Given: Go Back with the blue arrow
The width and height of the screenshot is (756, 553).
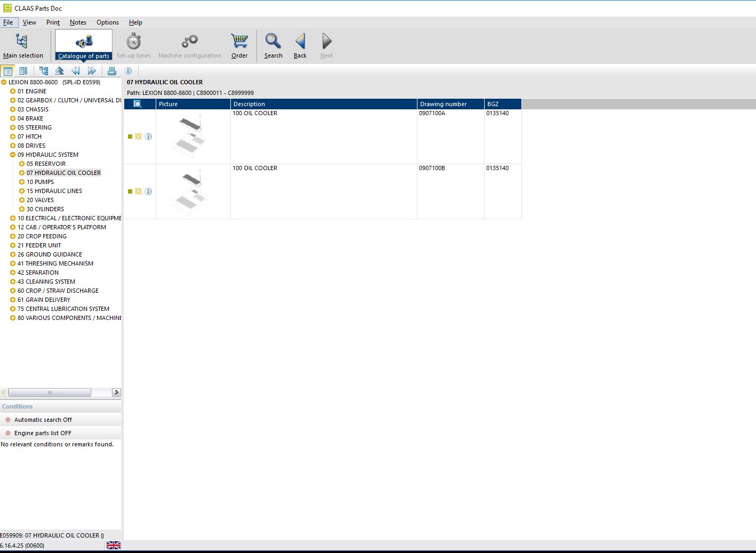Looking at the screenshot, I should [300, 41].
